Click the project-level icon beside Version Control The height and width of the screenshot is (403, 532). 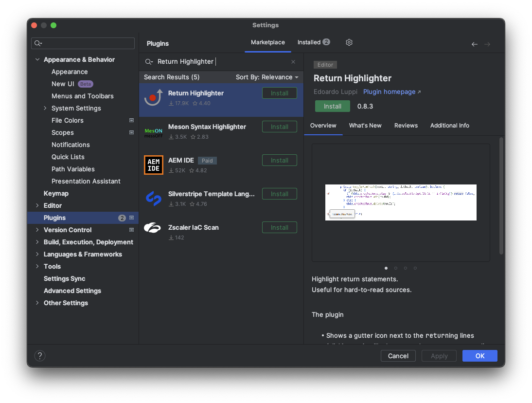pyautogui.click(x=132, y=230)
